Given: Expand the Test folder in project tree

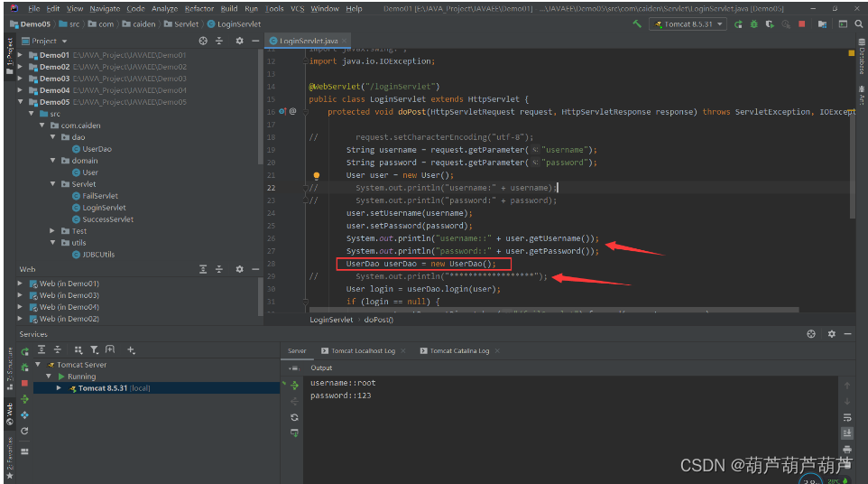Looking at the screenshot, I should pos(52,231).
